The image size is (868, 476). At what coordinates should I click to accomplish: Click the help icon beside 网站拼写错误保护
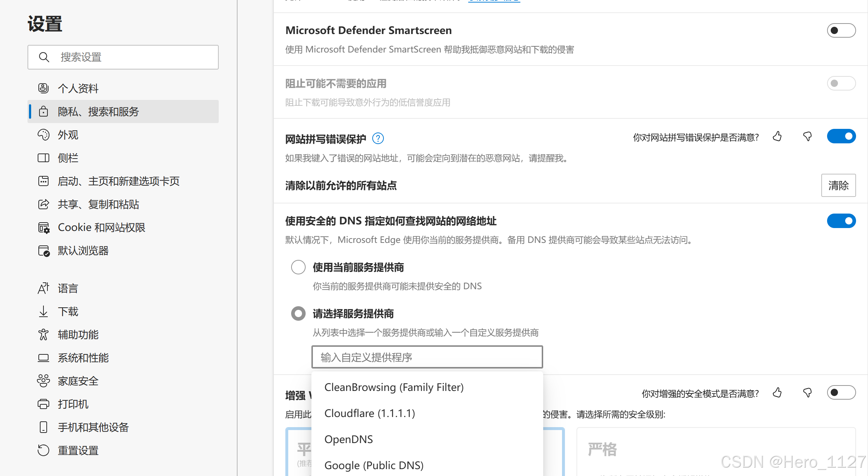click(x=378, y=138)
